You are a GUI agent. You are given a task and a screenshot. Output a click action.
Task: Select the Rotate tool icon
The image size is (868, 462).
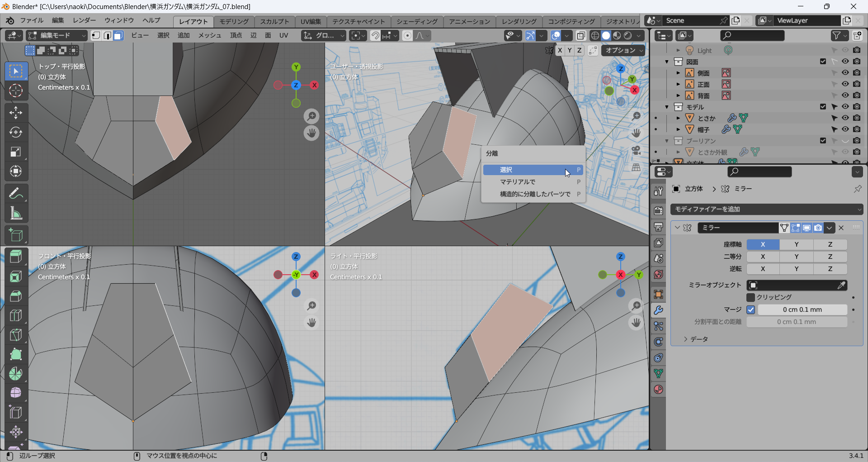coord(16,132)
